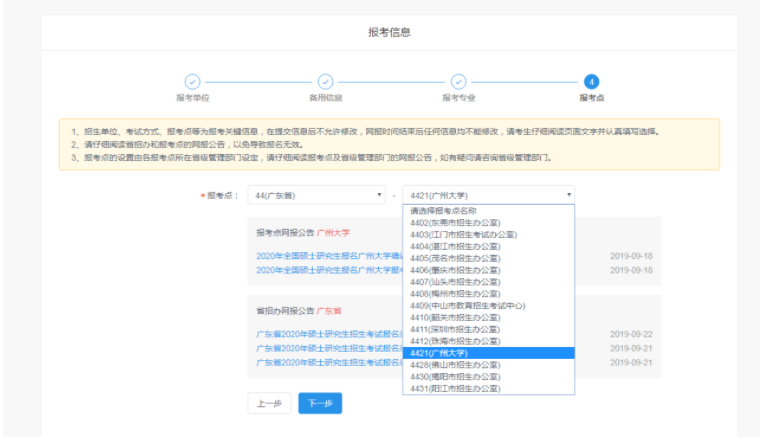Choose 4405(茂名市招生办公室) option

pos(488,259)
